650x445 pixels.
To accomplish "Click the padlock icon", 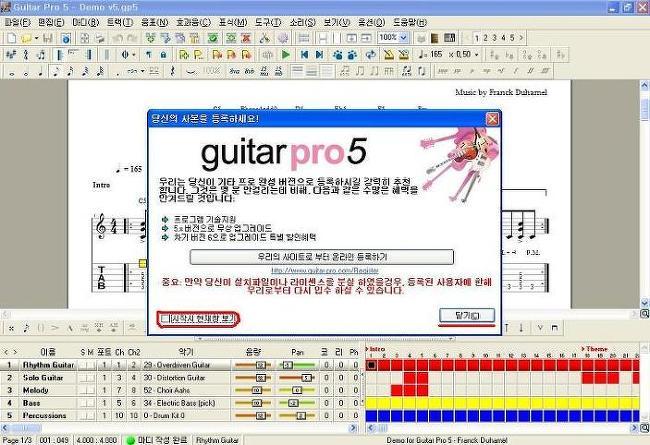I will (163, 54).
